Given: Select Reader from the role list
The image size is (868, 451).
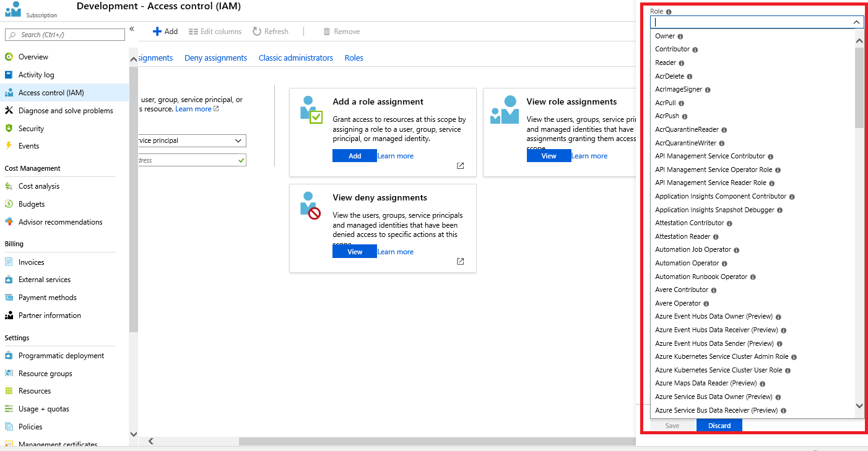Looking at the screenshot, I should [x=666, y=63].
